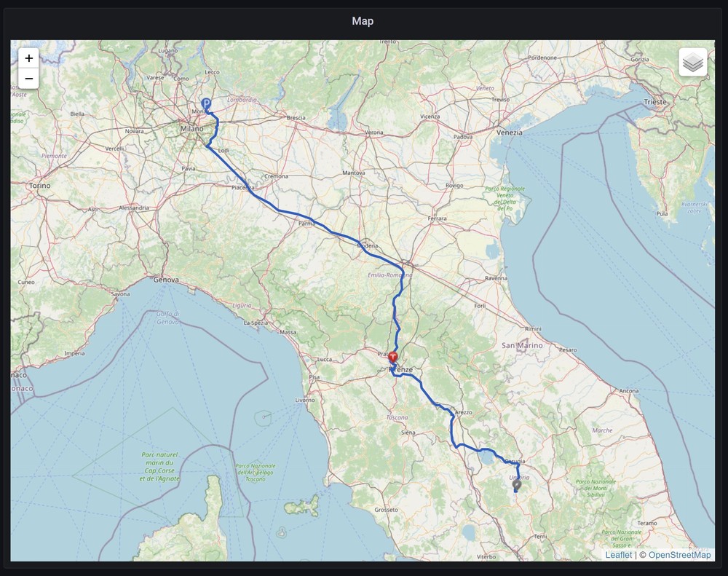This screenshot has width=728, height=576.
Task: Click the Genova city label
Action: [166, 279]
